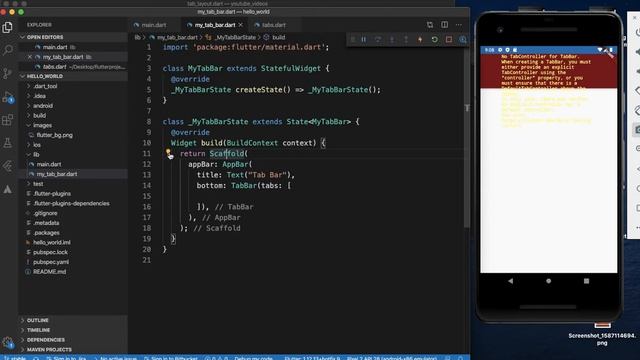The width and height of the screenshot is (640, 360).
Task: Switch to the my_tab_bar.dart editor tab
Action: coord(215,25)
